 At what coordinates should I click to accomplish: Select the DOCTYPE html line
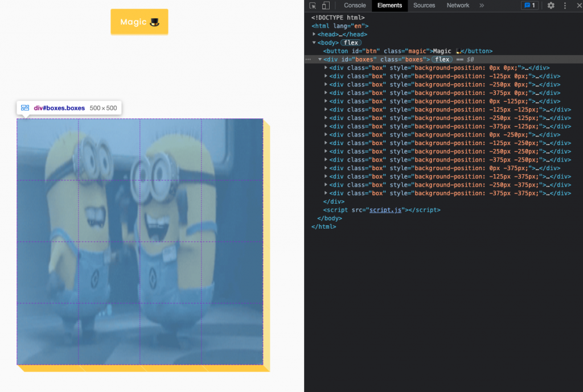click(338, 18)
